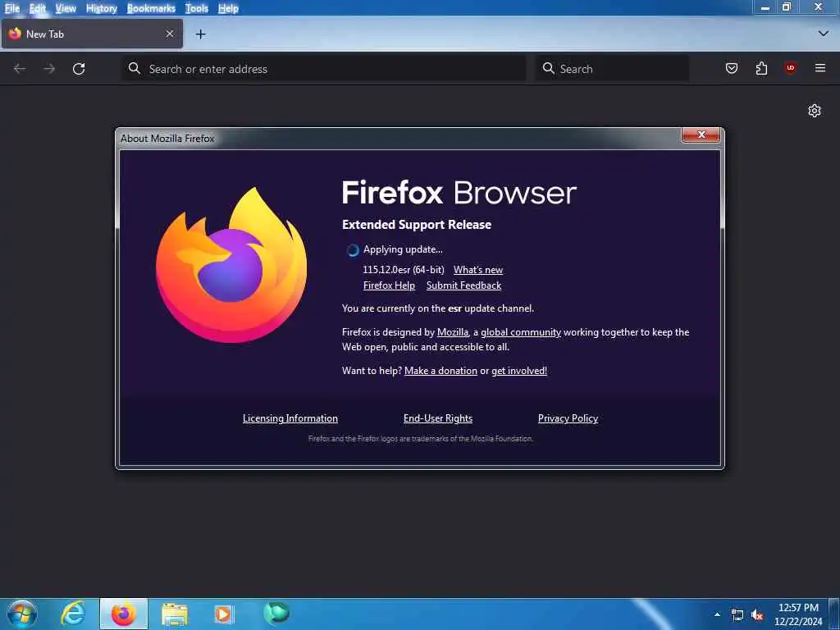Open Windows Media Player from taskbar
The image size is (840, 630).
[x=223, y=614]
